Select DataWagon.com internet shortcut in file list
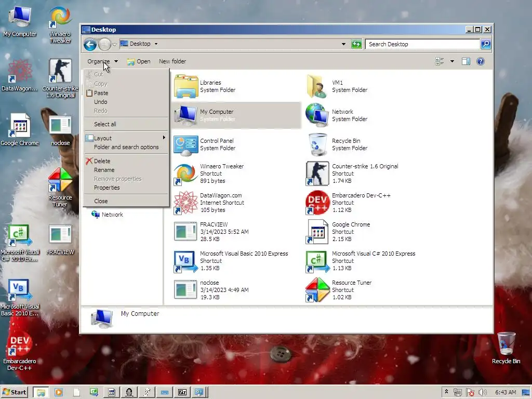Viewport: 532px width, 399px height. (x=185, y=203)
